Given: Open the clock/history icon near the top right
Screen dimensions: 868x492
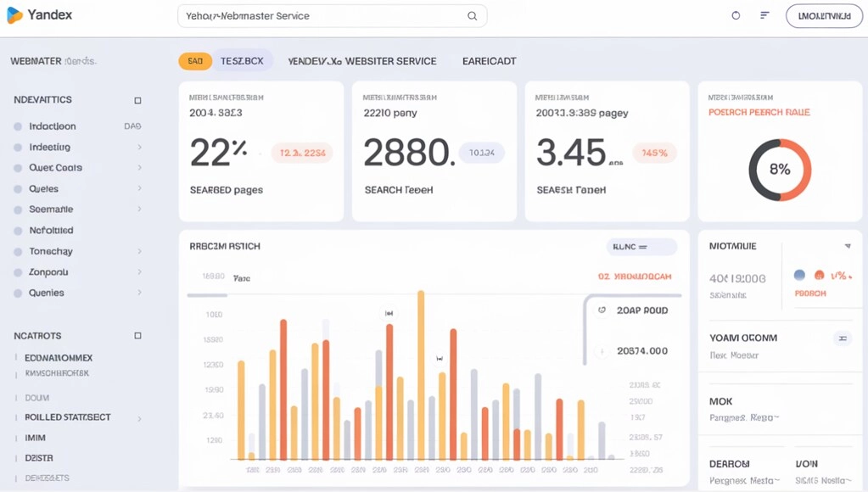Looking at the screenshot, I should coord(735,14).
